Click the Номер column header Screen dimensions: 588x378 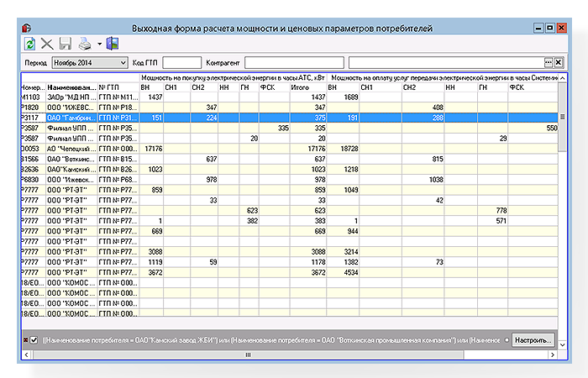coord(34,87)
